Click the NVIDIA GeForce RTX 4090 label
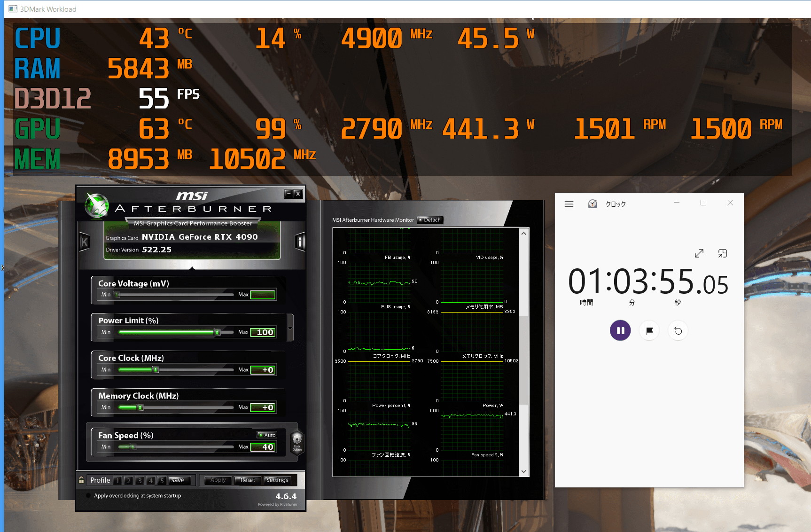This screenshot has width=811, height=532. 200,237
